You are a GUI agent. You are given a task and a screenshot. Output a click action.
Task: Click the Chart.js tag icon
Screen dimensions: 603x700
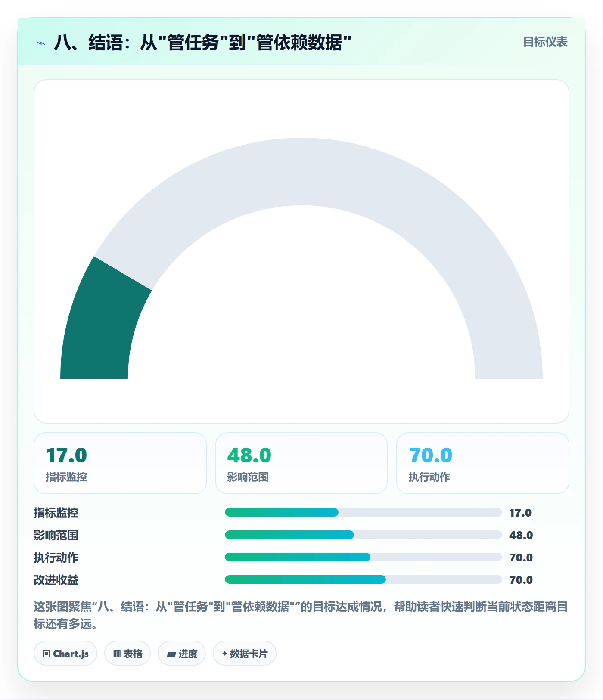coord(47,654)
